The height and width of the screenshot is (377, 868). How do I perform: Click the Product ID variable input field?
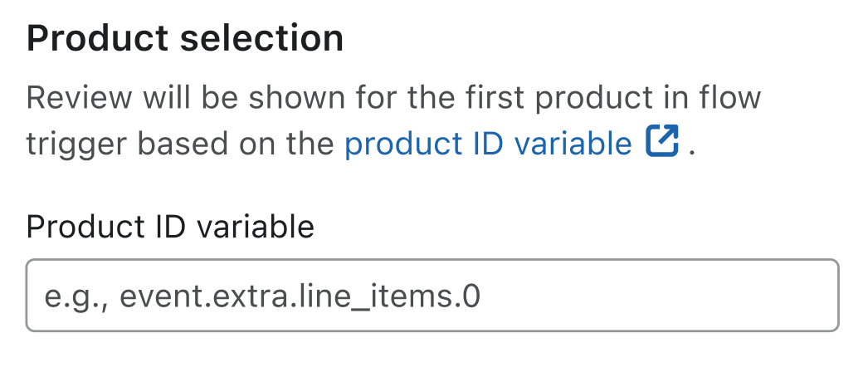pos(432,296)
